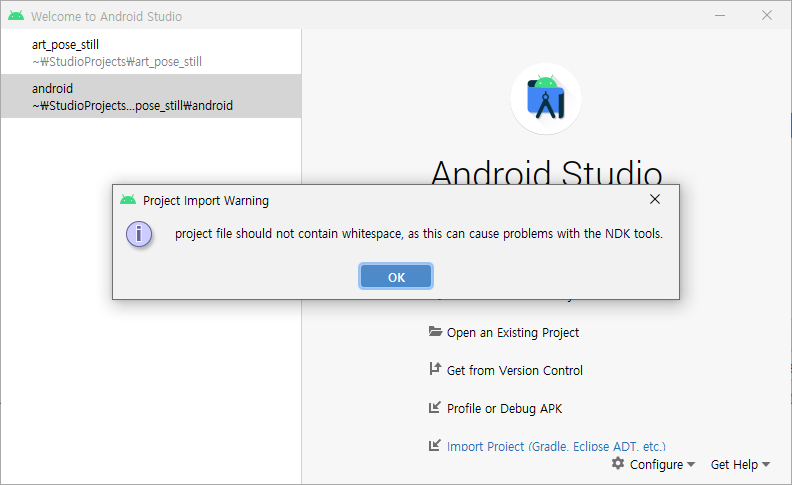Select art_pose_still recent project
The image size is (792, 485).
151,52
